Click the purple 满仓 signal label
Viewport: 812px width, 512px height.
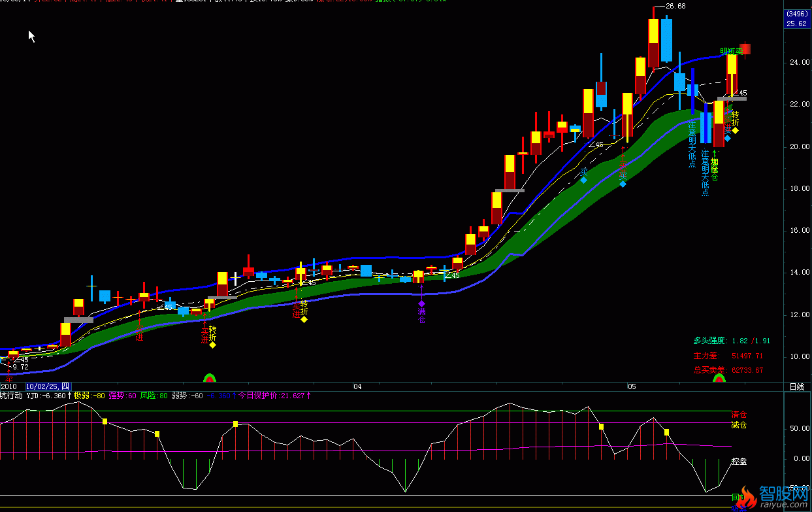(421, 316)
